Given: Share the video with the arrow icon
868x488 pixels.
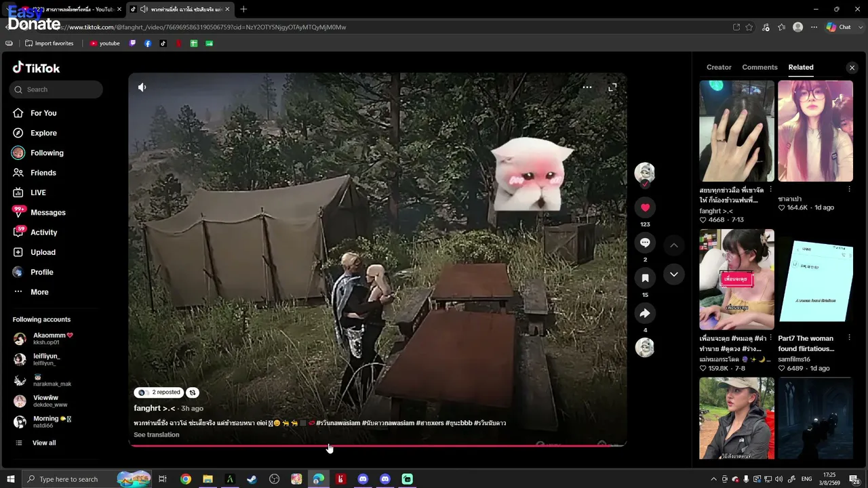Looking at the screenshot, I should [x=645, y=313].
